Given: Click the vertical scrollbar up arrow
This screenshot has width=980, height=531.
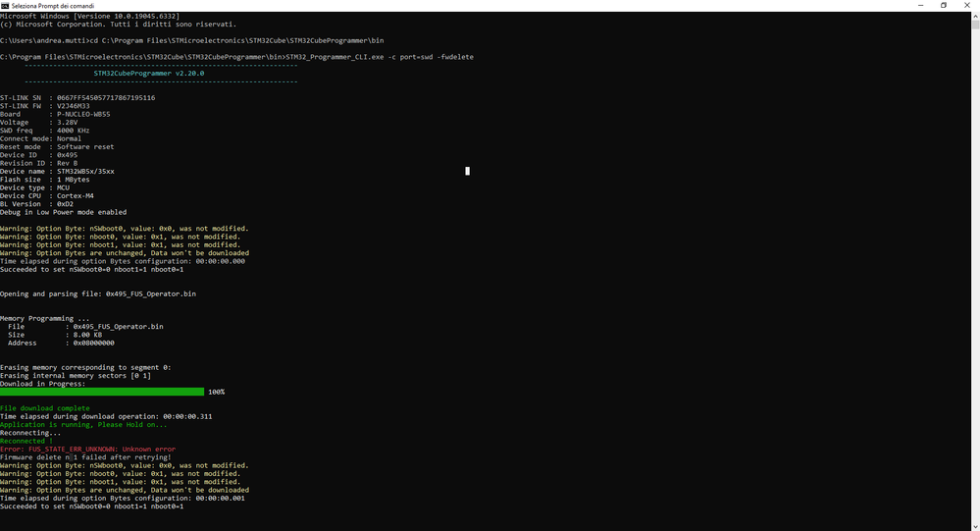Looking at the screenshot, I should point(975,16).
